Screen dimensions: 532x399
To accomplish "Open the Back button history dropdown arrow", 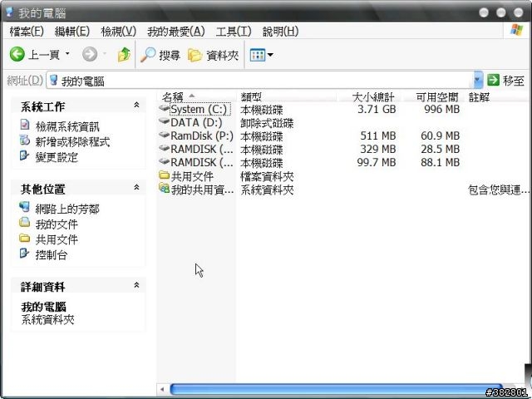I will pos(67,54).
